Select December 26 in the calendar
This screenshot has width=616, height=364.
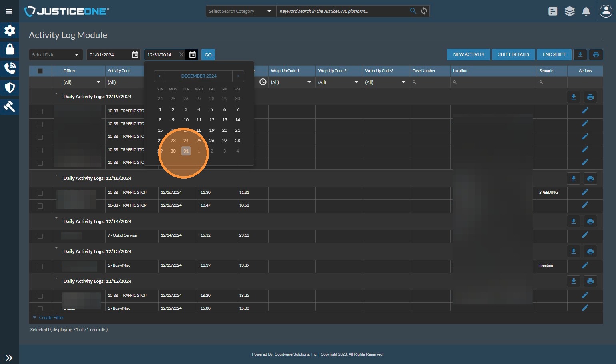[212, 141]
